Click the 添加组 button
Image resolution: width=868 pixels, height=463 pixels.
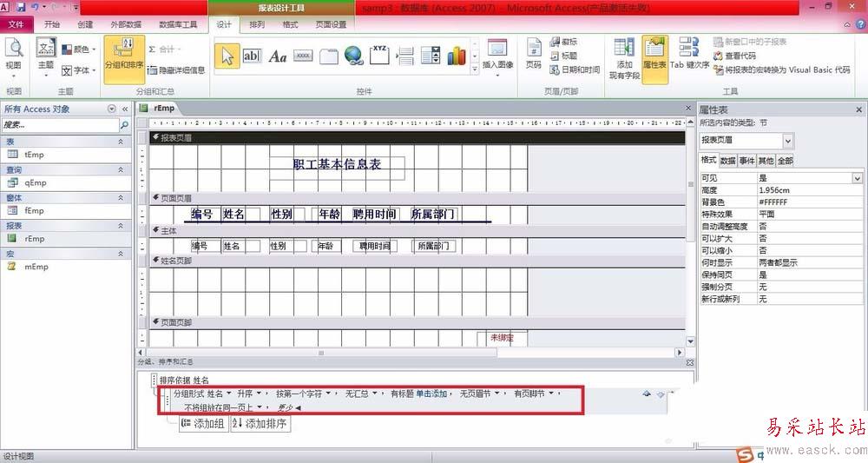click(203, 424)
